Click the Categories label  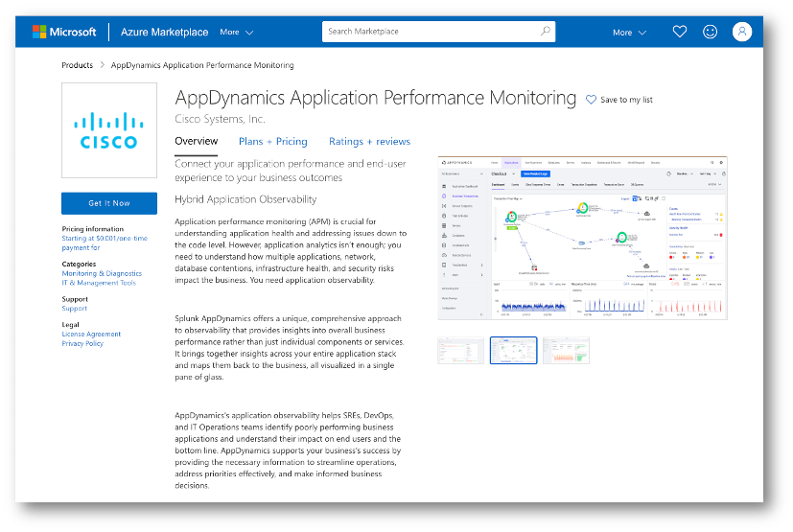click(x=79, y=264)
